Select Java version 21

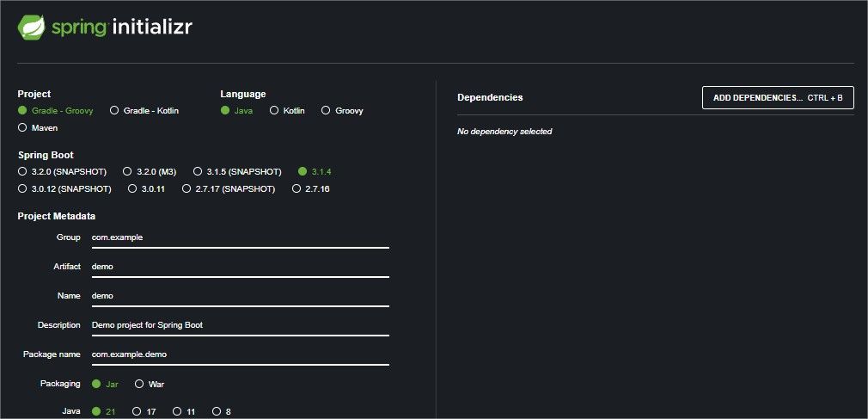click(x=103, y=411)
